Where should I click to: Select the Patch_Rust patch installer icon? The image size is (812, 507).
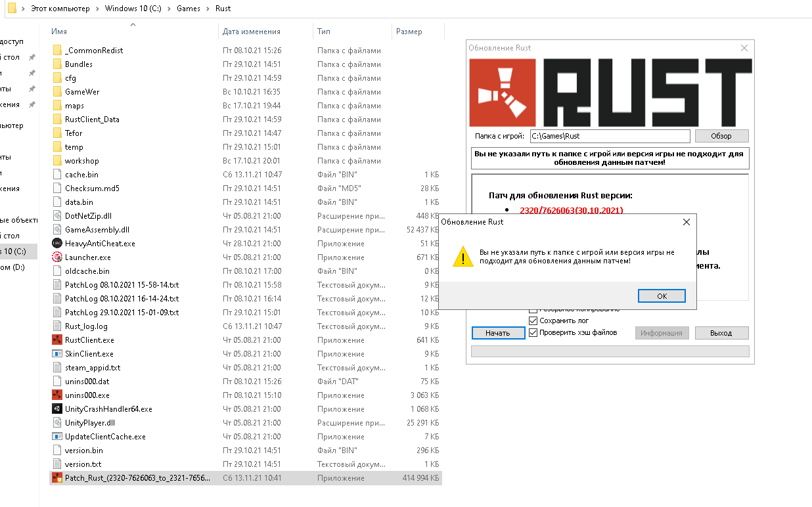(x=56, y=478)
